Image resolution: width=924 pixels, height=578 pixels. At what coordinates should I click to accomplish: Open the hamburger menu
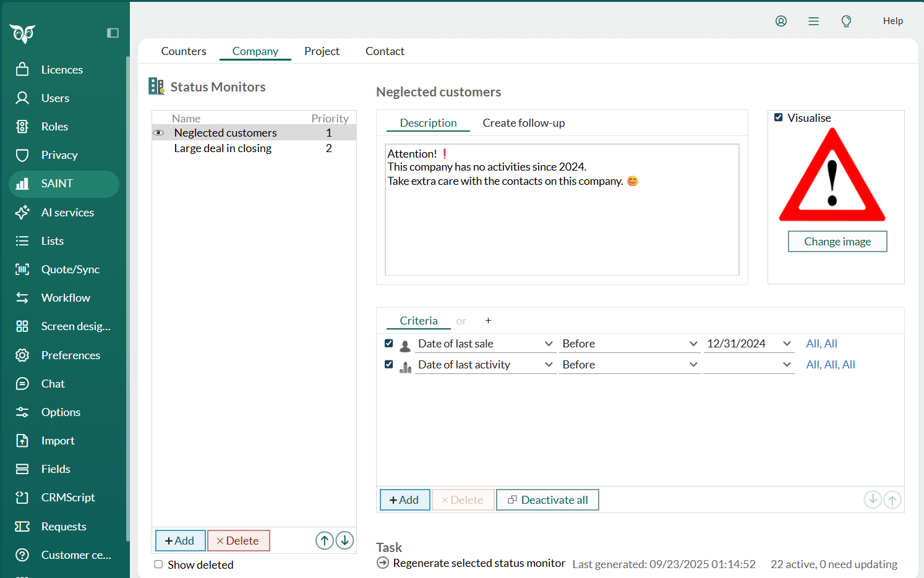pos(813,20)
